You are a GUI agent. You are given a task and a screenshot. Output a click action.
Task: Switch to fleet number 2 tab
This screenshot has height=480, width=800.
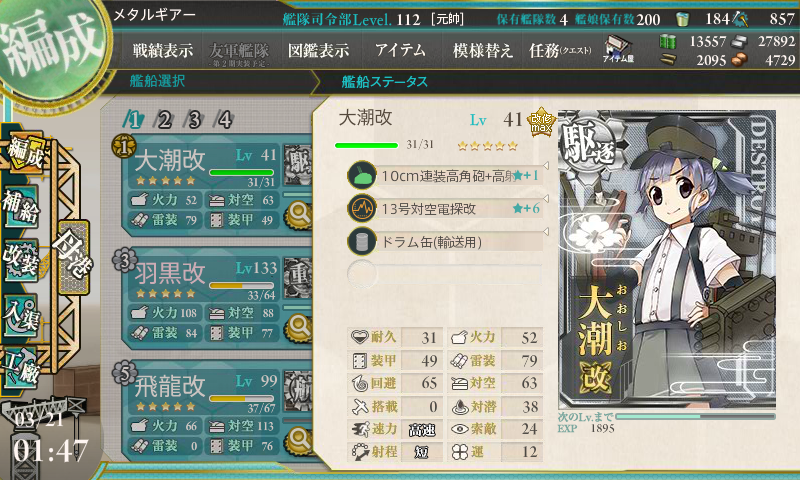point(164,120)
